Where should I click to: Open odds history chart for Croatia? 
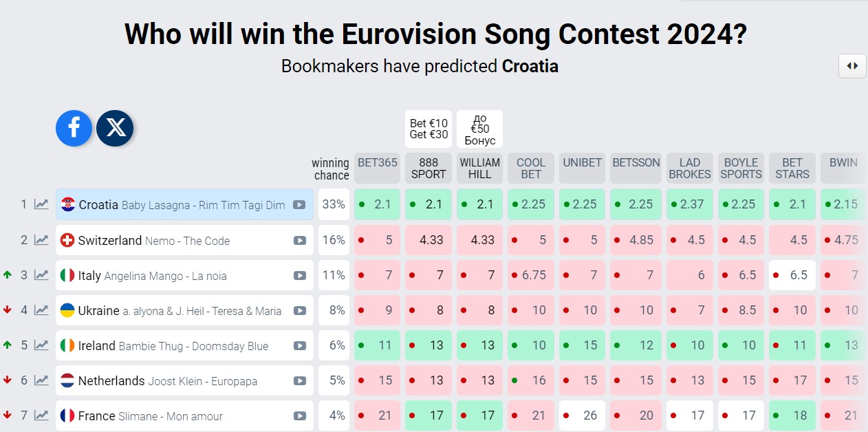pyautogui.click(x=42, y=204)
